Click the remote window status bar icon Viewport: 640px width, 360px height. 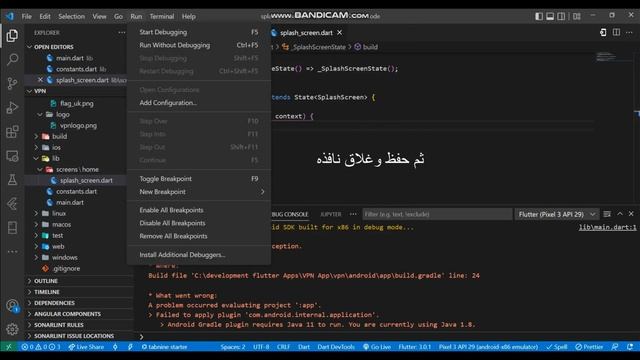(x=9, y=347)
